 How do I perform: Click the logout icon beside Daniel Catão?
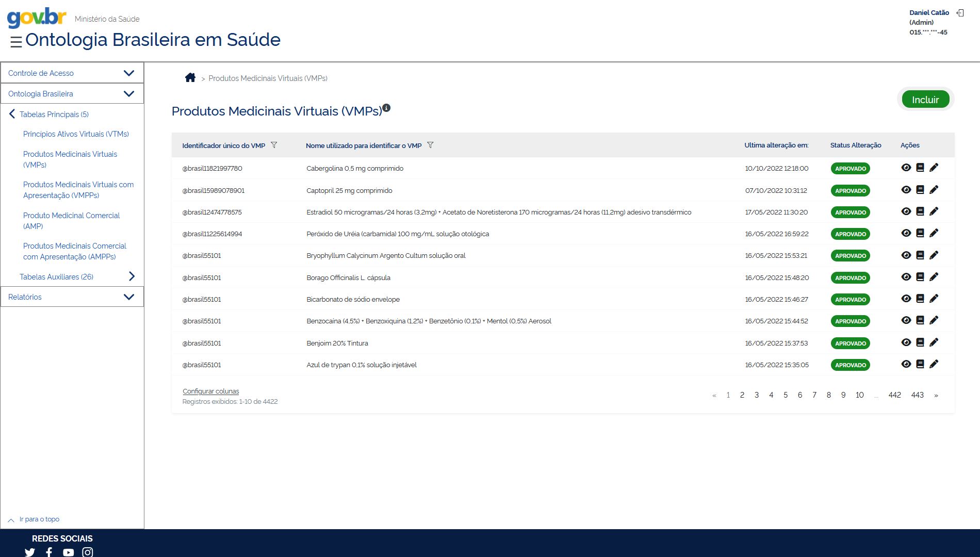(x=960, y=13)
